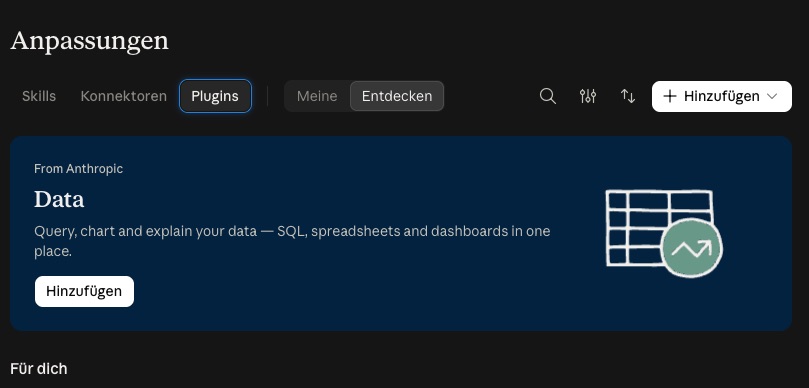The image size is (809, 388).
Task: Click the Data plugin title
Action: click(59, 200)
